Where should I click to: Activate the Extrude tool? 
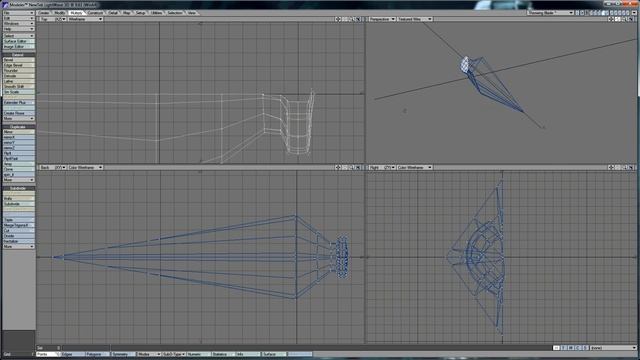(19, 76)
